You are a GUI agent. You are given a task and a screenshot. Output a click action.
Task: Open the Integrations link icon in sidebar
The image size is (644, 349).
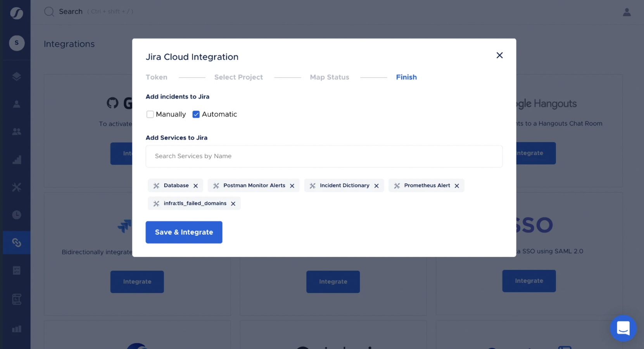(x=17, y=243)
